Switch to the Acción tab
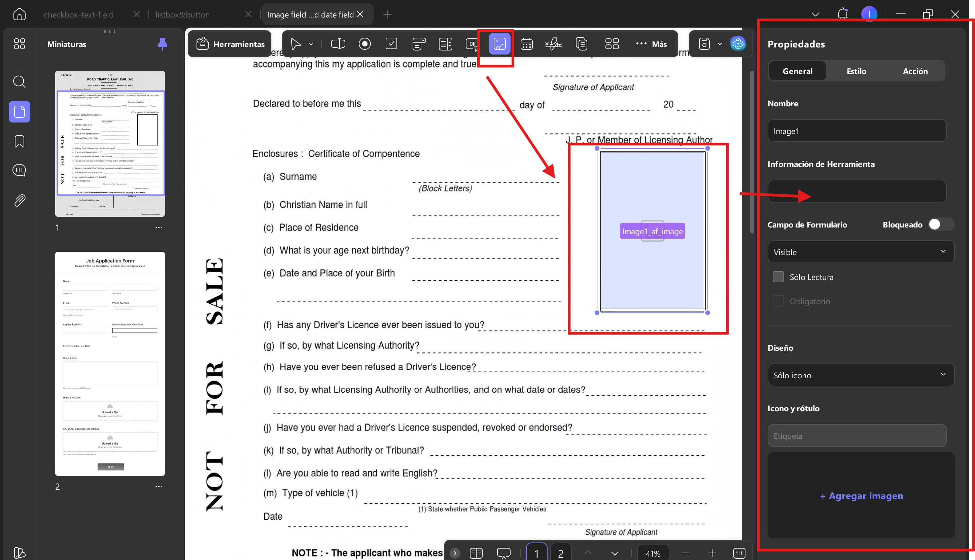The image size is (975, 560). coord(915,71)
